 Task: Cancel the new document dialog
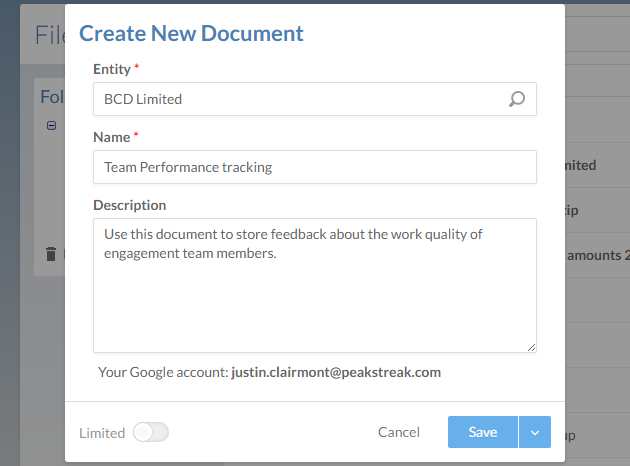tap(399, 432)
